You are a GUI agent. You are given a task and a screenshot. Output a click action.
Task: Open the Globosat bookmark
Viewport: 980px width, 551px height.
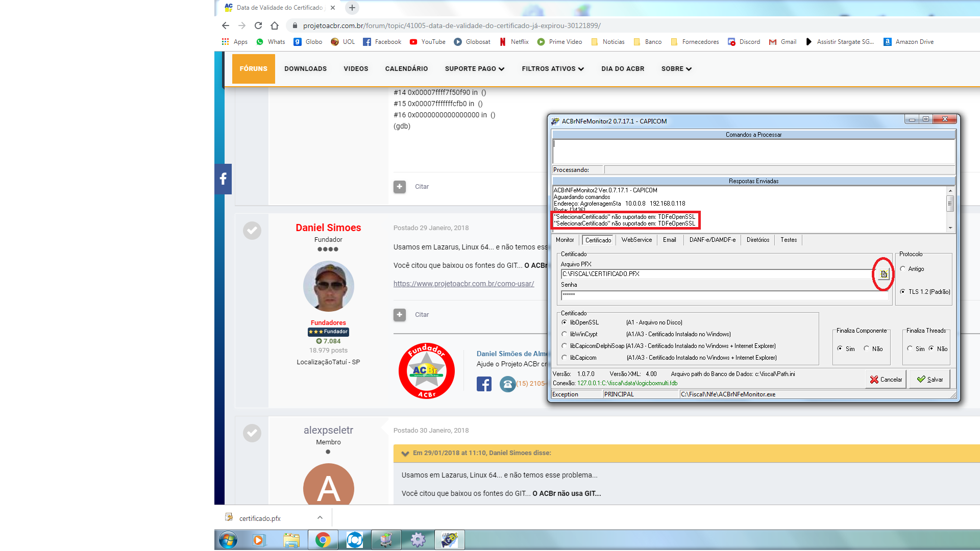click(472, 42)
